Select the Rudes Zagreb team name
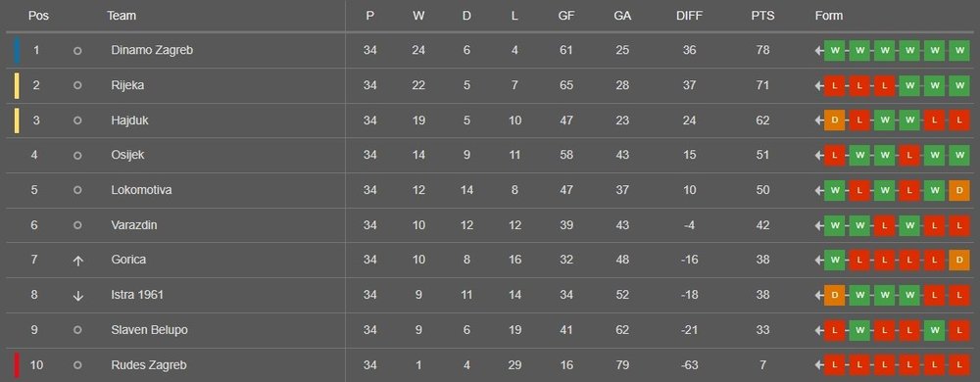The height and width of the screenshot is (382, 980). click(x=149, y=365)
